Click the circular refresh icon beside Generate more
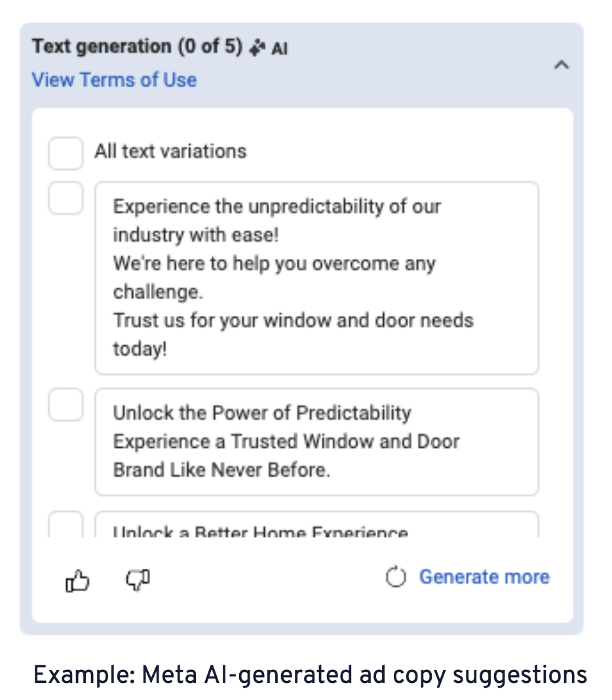 pyautogui.click(x=396, y=577)
